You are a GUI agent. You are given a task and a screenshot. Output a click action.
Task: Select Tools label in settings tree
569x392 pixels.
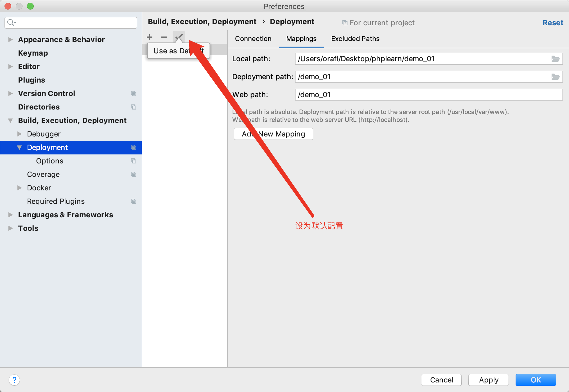(28, 228)
